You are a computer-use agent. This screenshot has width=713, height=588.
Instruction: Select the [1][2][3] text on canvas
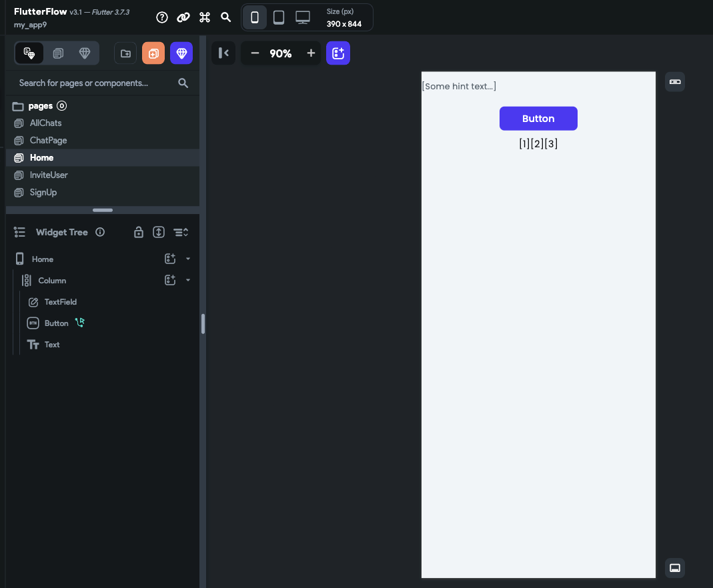coord(538,144)
